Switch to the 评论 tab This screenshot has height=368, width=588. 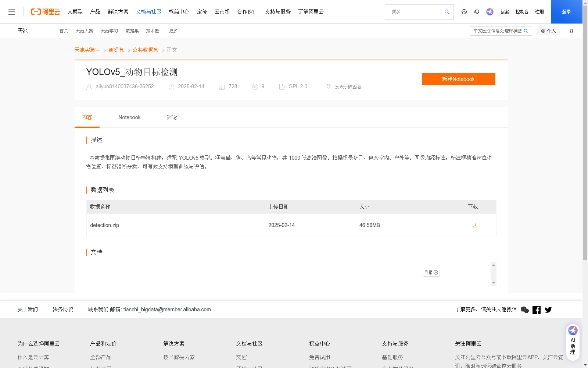click(171, 117)
